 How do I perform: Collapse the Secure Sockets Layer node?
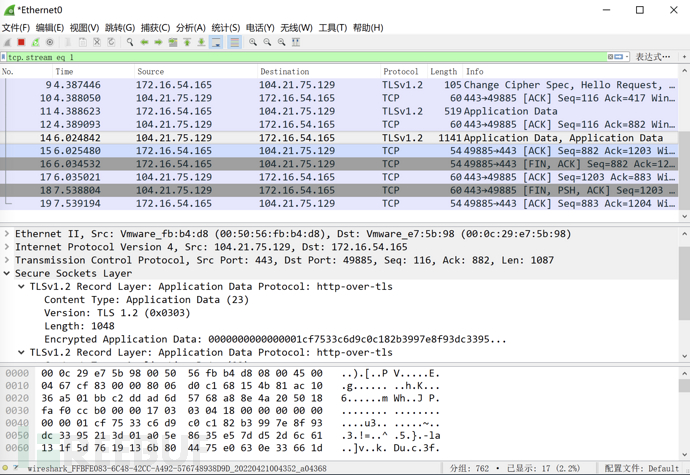7,273
